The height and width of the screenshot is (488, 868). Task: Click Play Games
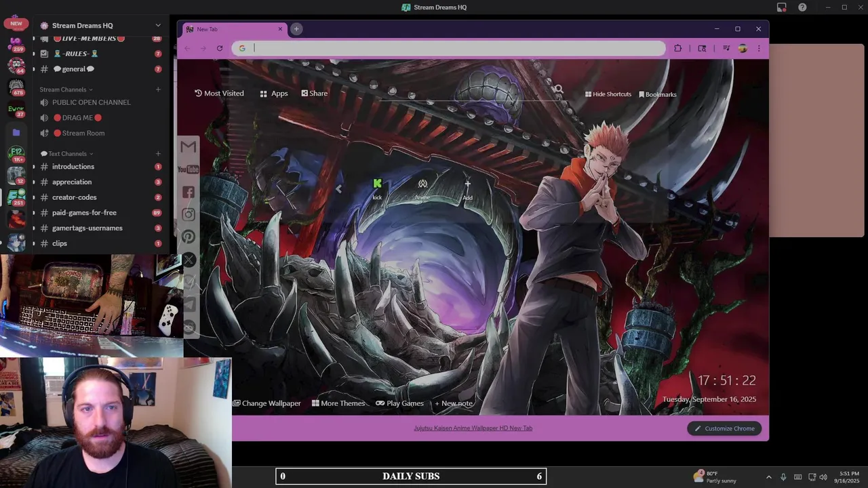400,403
